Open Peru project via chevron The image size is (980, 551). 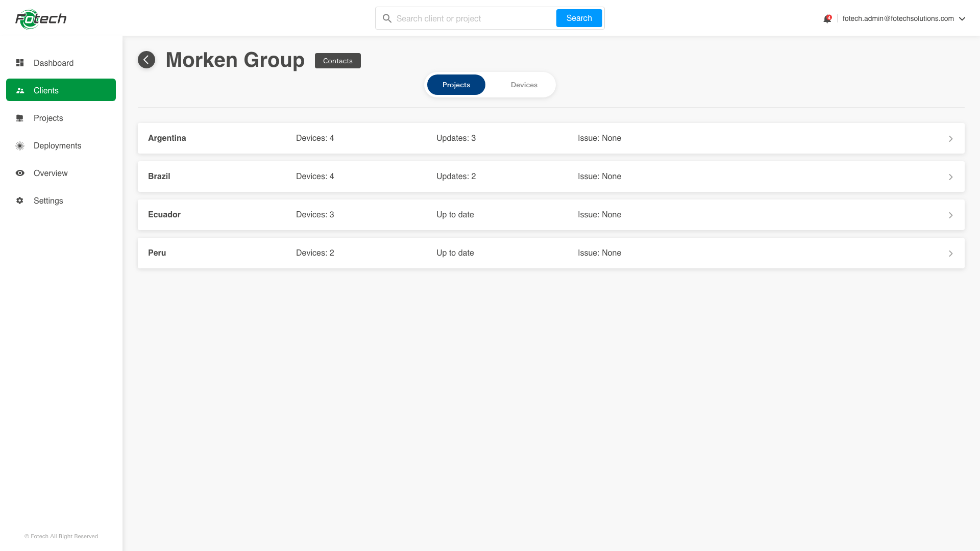click(x=950, y=254)
